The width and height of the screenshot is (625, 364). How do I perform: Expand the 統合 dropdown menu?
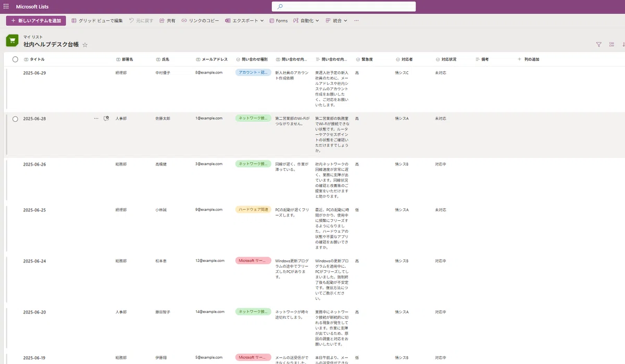tap(336, 21)
